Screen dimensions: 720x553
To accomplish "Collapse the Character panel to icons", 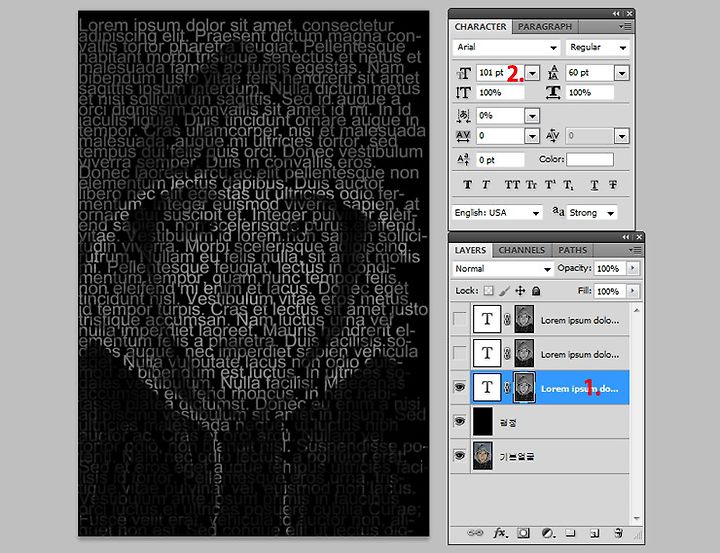I will pos(616,13).
